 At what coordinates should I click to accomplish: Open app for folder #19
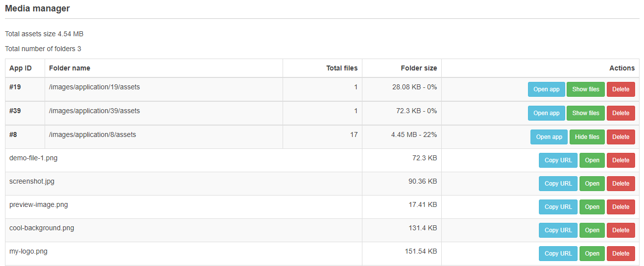click(x=546, y=89)
